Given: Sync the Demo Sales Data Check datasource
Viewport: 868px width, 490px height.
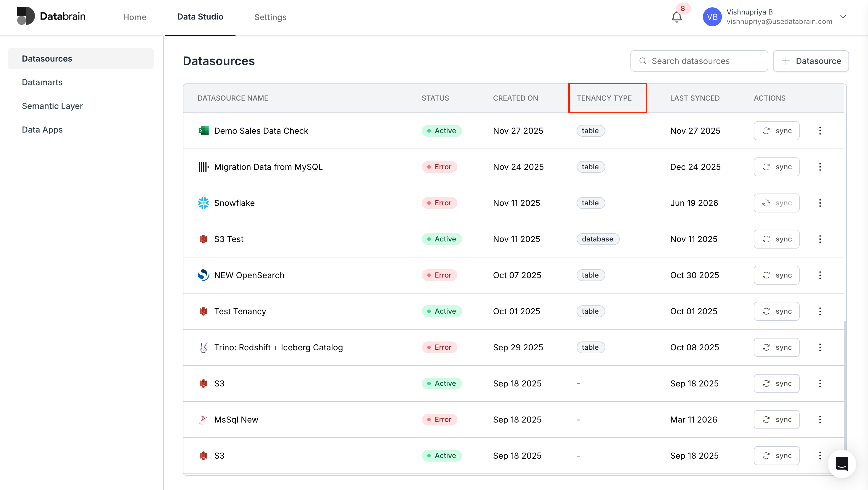Looking at the screenshot, I should tap(776, 131).
